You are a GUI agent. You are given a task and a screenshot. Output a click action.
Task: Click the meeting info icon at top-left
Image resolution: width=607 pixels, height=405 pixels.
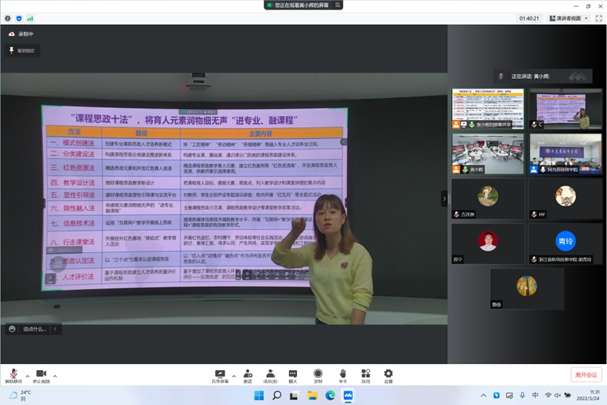click(6, 18)
